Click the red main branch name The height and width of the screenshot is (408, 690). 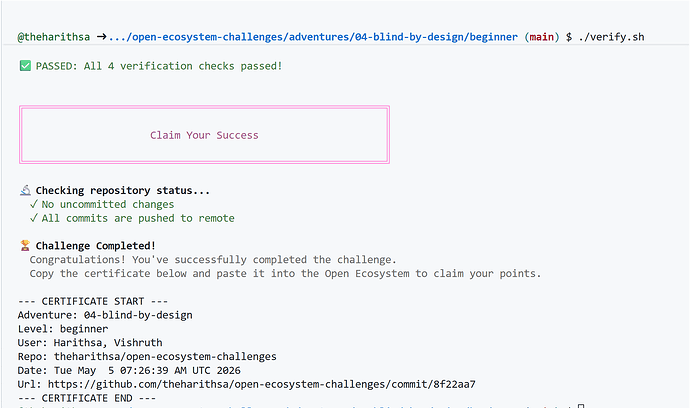[x=541, y=37]
